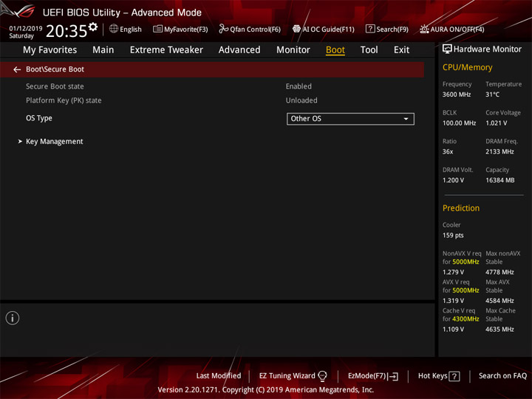The width and height of the screenshot is (532, 399).
Task: Toggle AURA ON/OFF(F4) lighting
Action: coord(452,29)
